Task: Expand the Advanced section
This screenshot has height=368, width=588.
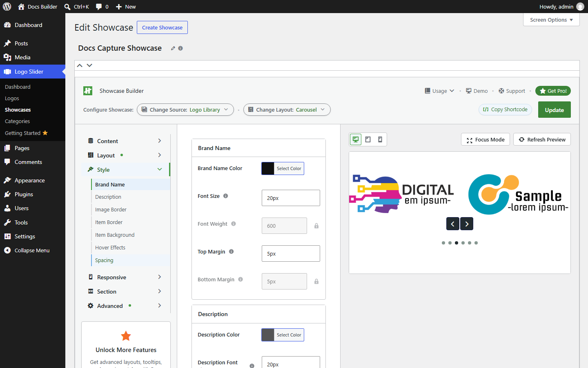Action: coord(125,306)
